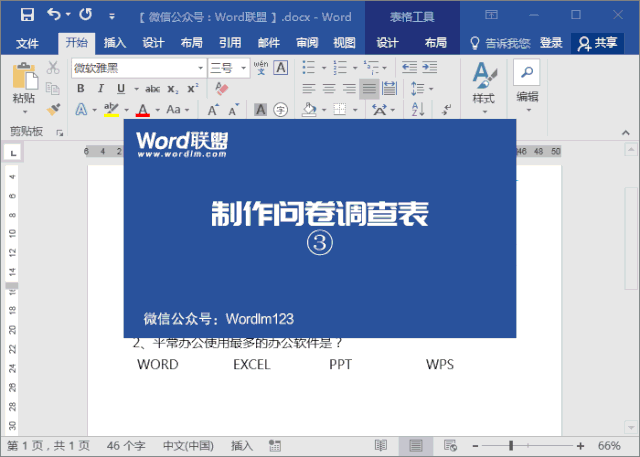Switch to the 视图 tab

click(x=344, y=43)
